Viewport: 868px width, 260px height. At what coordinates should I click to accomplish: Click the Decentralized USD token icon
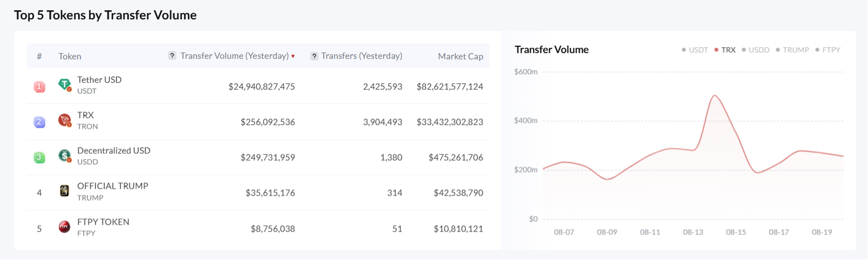pyautogui.click(x=65, y=156)
